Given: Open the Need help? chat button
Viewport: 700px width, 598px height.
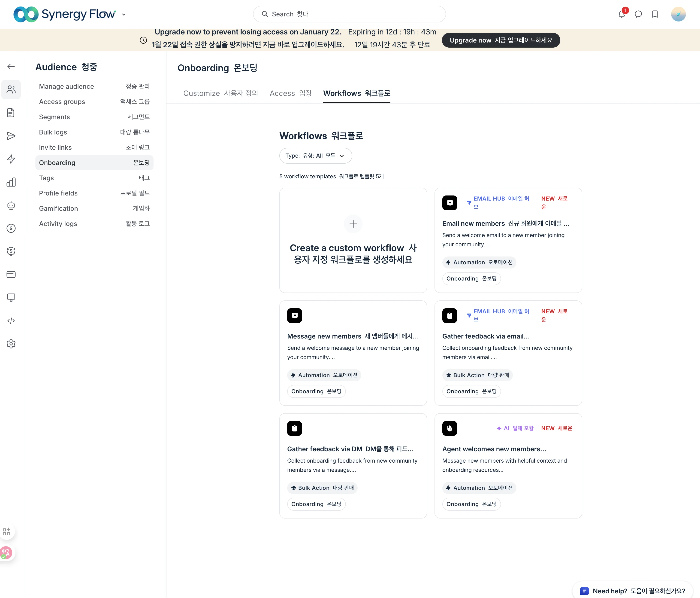Looking at the screenshot, I should click(x=632, y=591).
